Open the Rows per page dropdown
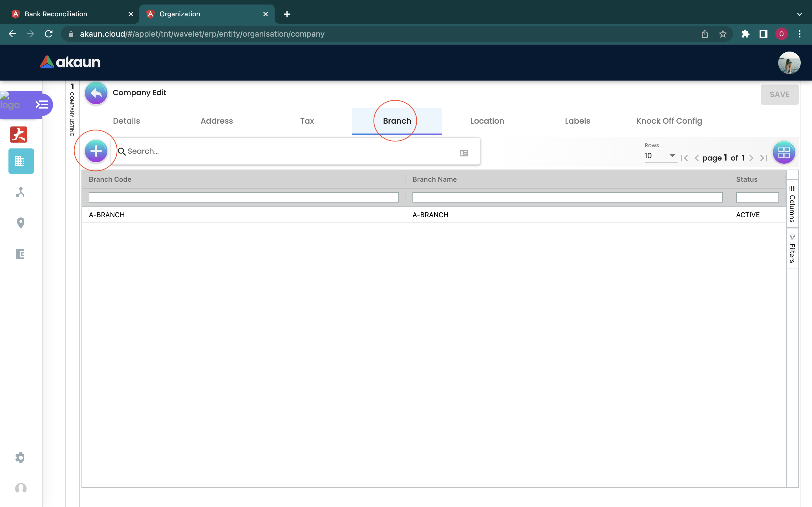This screenshot has height=507, width=812. pos(660,156)
